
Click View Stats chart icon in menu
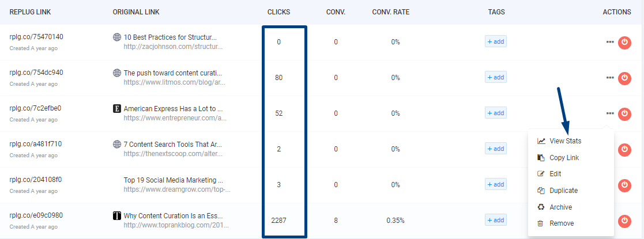pos(541,141)
